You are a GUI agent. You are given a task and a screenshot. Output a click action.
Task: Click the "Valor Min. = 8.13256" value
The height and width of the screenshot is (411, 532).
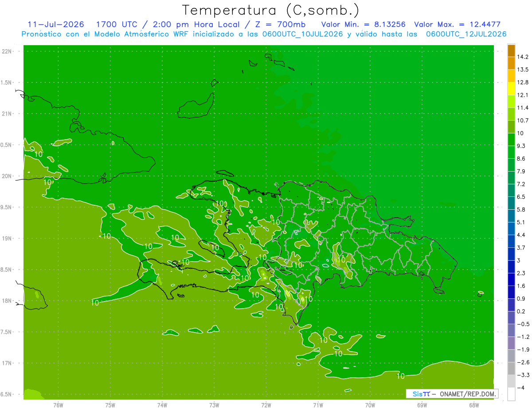[363, 24]
